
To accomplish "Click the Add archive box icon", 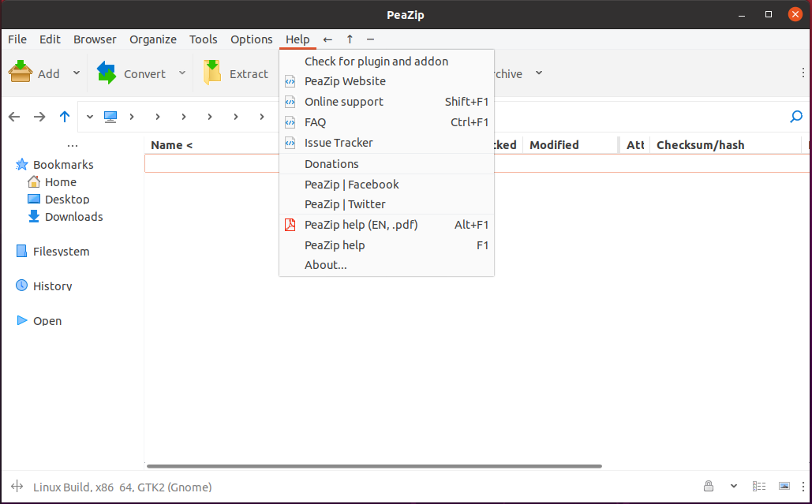I will [21, 72].
